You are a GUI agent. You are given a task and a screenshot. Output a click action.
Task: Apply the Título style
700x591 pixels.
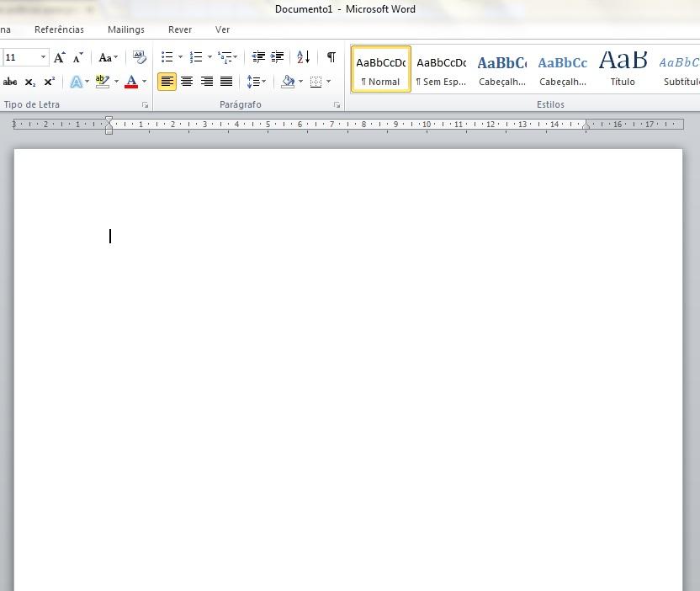[623, 69]
